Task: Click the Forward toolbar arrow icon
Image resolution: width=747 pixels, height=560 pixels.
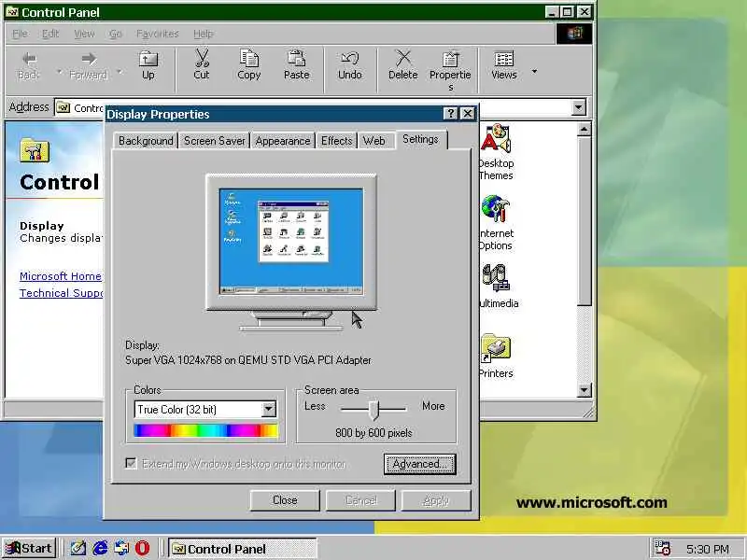Action: click(x=89, y=59)
